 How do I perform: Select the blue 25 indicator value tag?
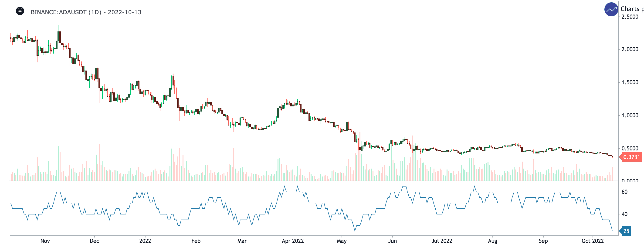(626, 231)
